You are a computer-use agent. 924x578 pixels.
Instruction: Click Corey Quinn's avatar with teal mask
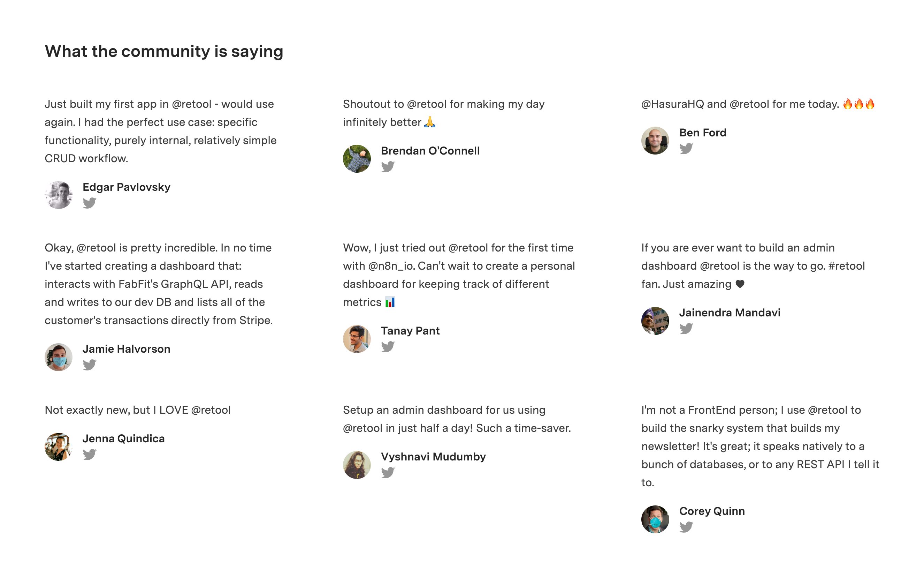click(655, 519)
